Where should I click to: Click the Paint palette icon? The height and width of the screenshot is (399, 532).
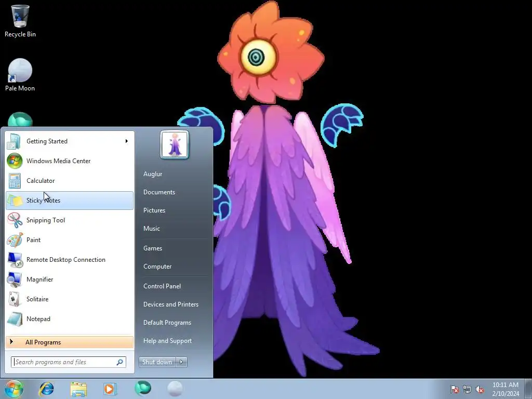click(x=15, y=240)
